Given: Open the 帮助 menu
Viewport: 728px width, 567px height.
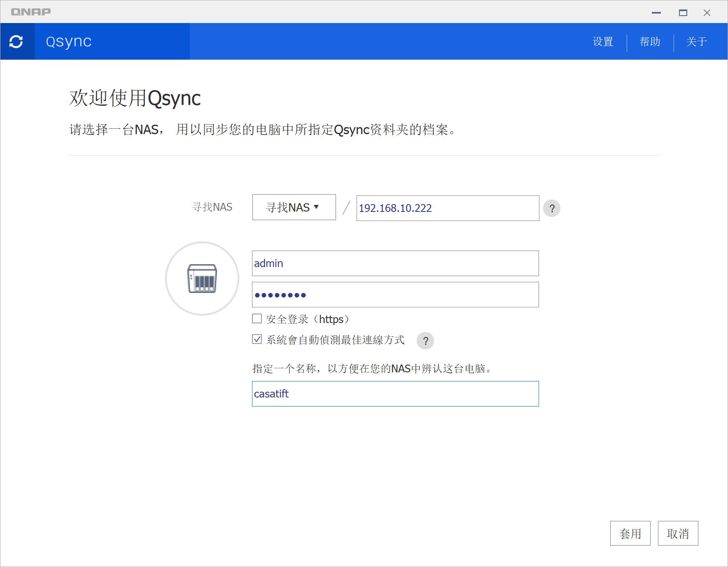Looking at the screenshot, I should [x=650, y=41].
